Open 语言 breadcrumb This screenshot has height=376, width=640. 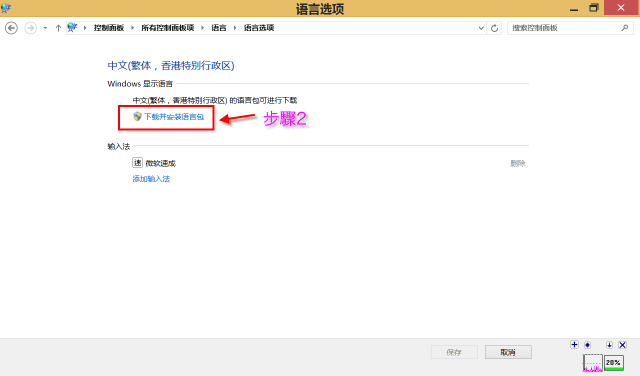219,28
